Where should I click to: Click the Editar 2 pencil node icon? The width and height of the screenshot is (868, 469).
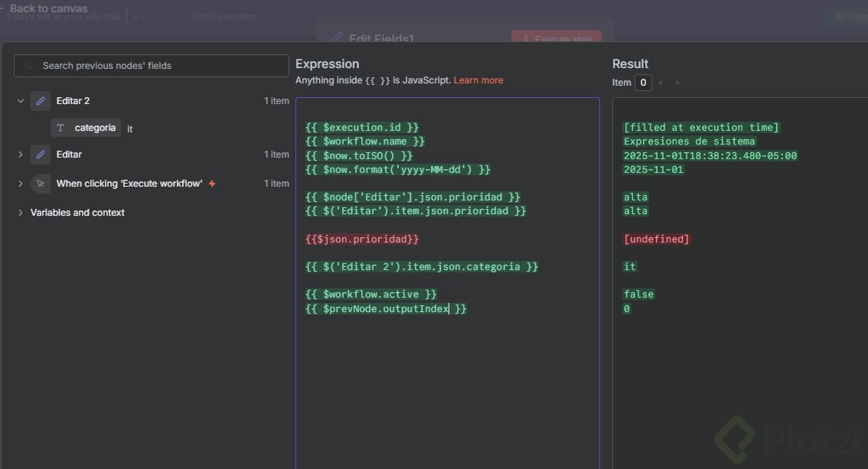click(41, 101)
